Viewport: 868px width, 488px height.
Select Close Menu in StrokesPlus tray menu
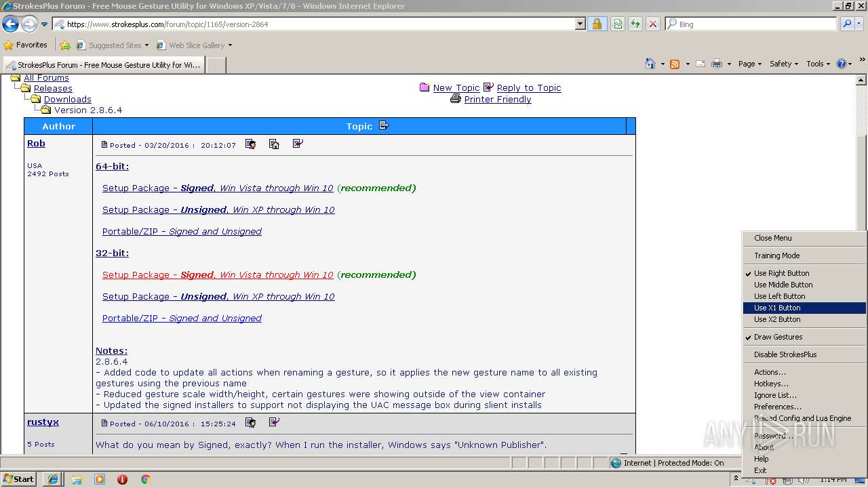tap(804, 238)
